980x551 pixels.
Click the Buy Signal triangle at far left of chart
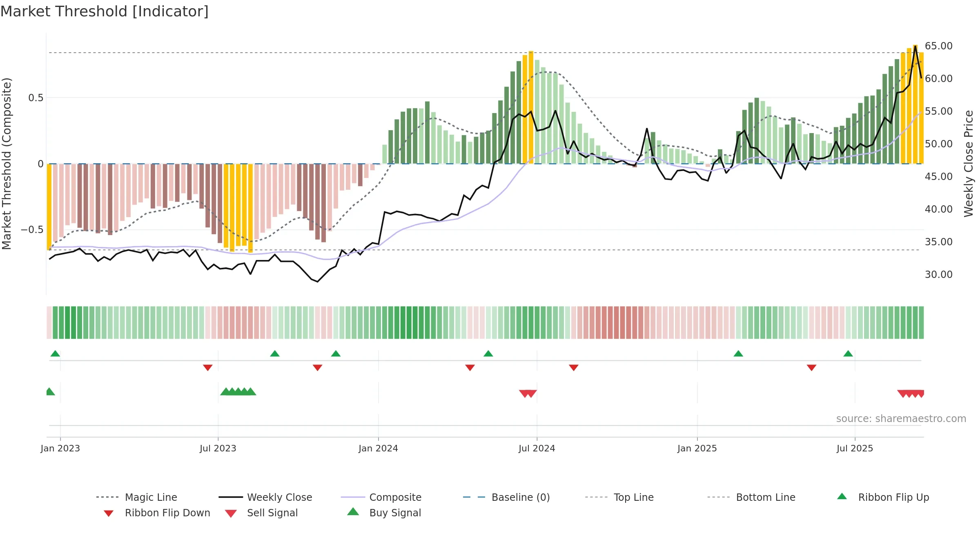point(50,391)
